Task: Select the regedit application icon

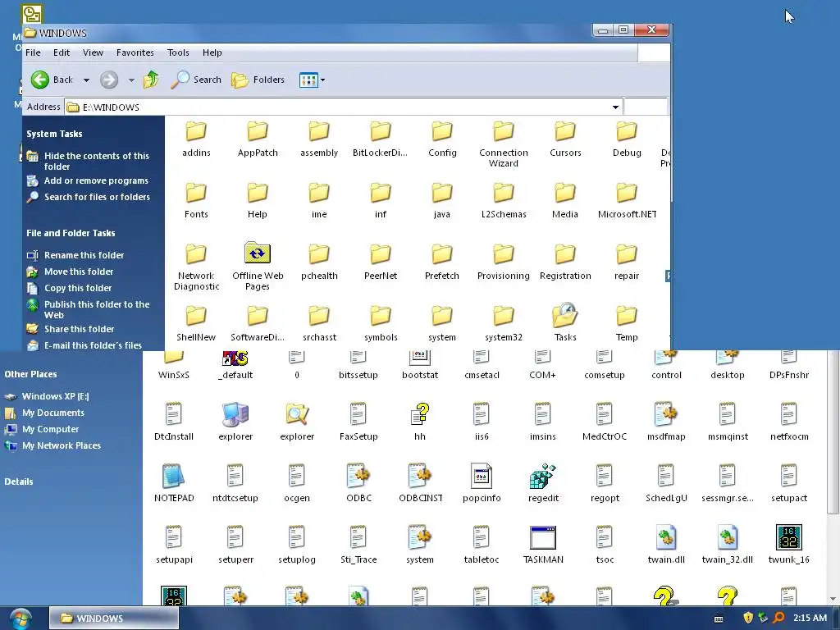Action: coord(543,476)
